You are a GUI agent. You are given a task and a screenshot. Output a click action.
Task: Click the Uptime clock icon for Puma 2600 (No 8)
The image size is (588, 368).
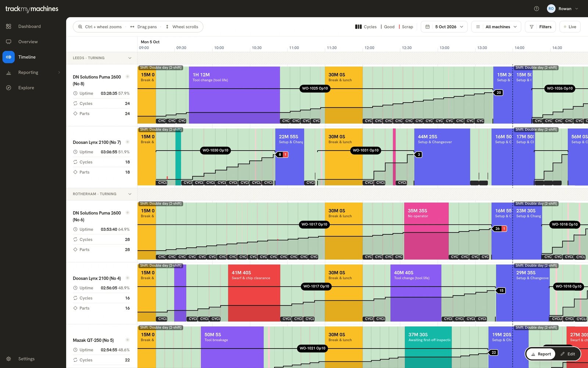click(x=75, y=93)
